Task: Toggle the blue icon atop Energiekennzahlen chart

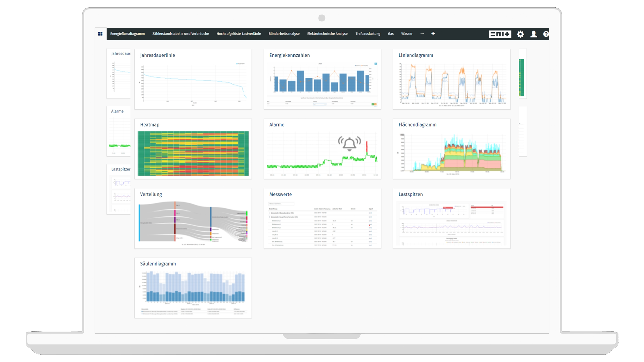Action: click(376, 64)
